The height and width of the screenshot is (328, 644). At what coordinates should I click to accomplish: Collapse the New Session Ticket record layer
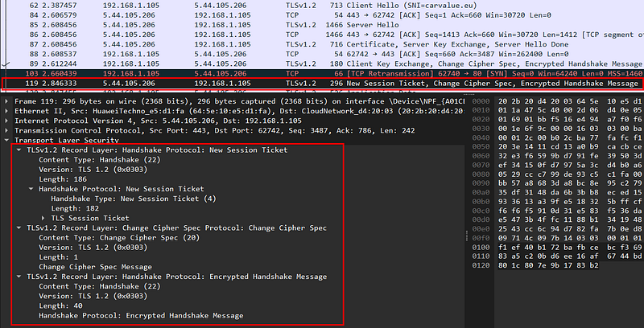[19, 150]
